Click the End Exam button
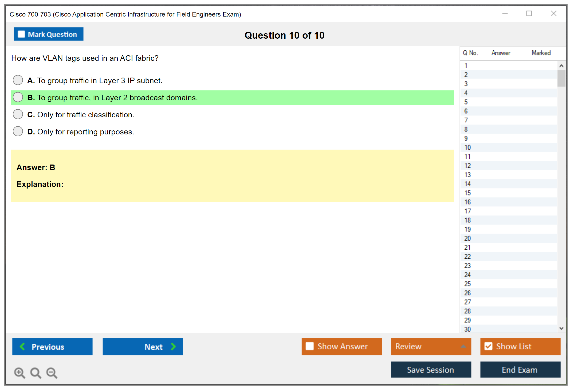Viewport: 574px width, 392px height. point(520,370)
